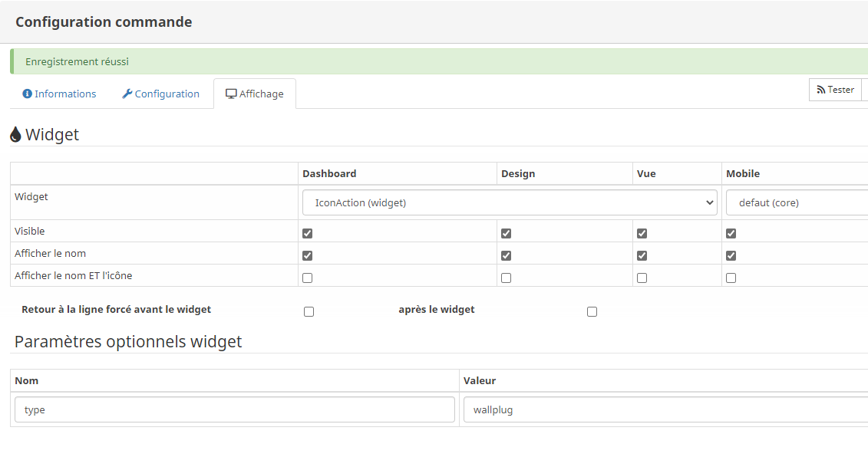Viewport: 868px width, 457px height.
Task: Click the Informations tab info icon
Action: 28,94
